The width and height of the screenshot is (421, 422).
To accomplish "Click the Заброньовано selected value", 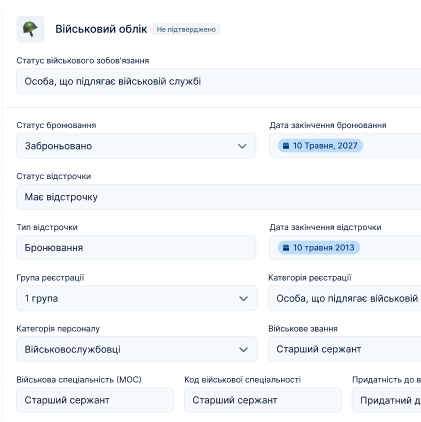I will pyautogui.click(x=58, y=146).
